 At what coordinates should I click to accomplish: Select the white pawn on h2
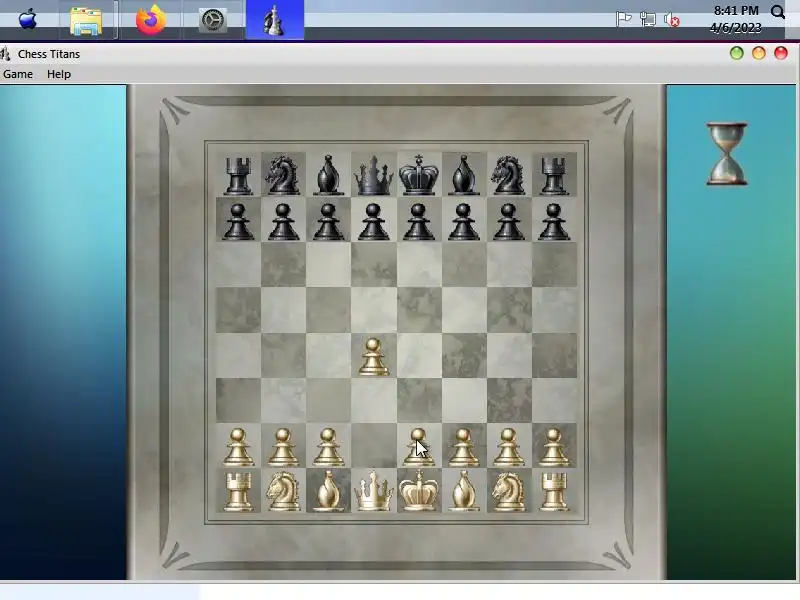click(554, 447)
